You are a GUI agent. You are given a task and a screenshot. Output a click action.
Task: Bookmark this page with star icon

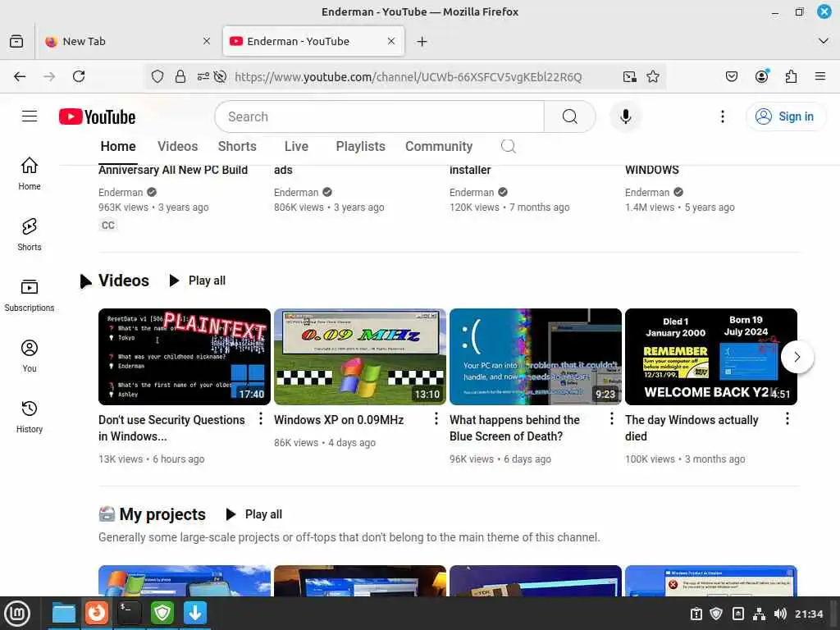652,76
